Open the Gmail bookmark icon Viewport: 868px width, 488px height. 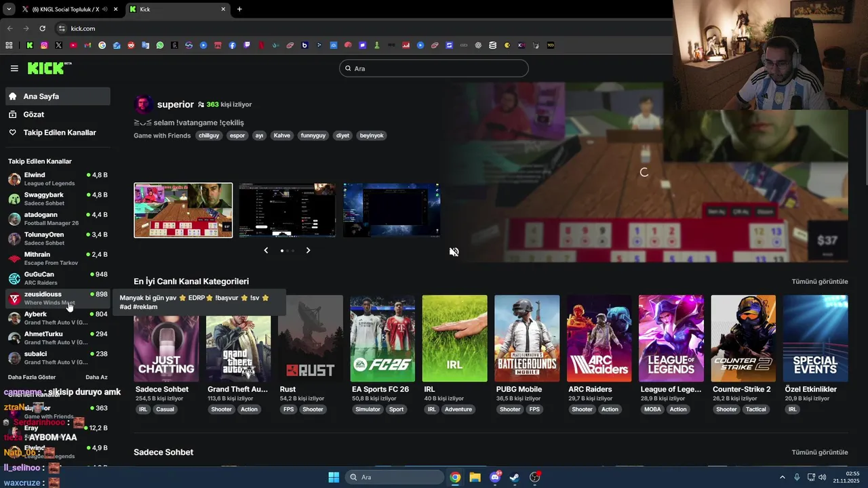[x=87, y=45]
